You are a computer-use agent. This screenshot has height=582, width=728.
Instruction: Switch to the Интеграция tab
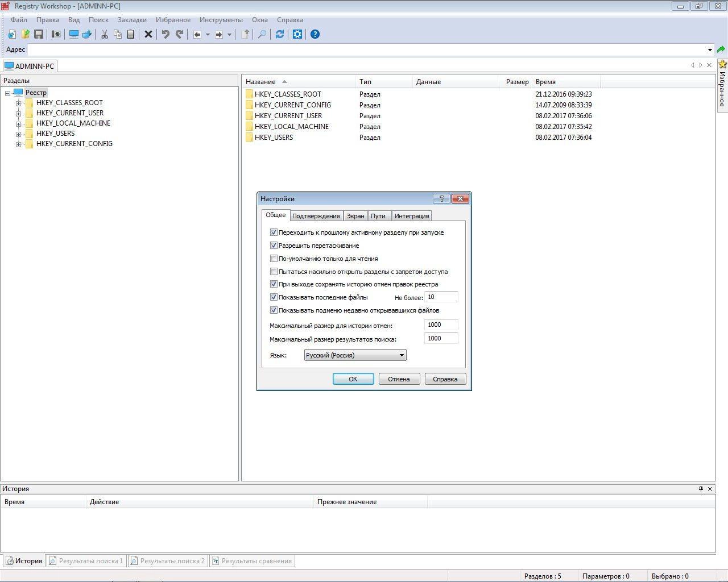coord(412,216)
